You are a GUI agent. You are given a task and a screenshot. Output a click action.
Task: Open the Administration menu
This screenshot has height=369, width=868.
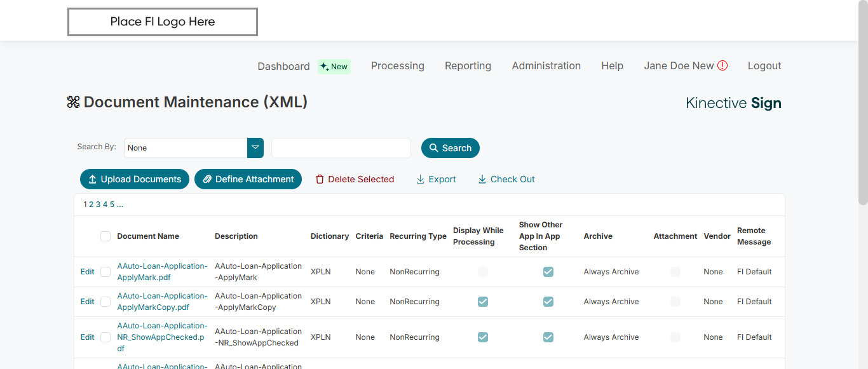[x=546, y=66]
